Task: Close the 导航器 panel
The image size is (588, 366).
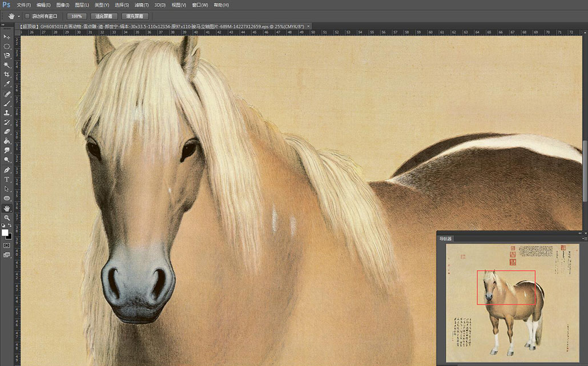Action: [x=585, y=234]
